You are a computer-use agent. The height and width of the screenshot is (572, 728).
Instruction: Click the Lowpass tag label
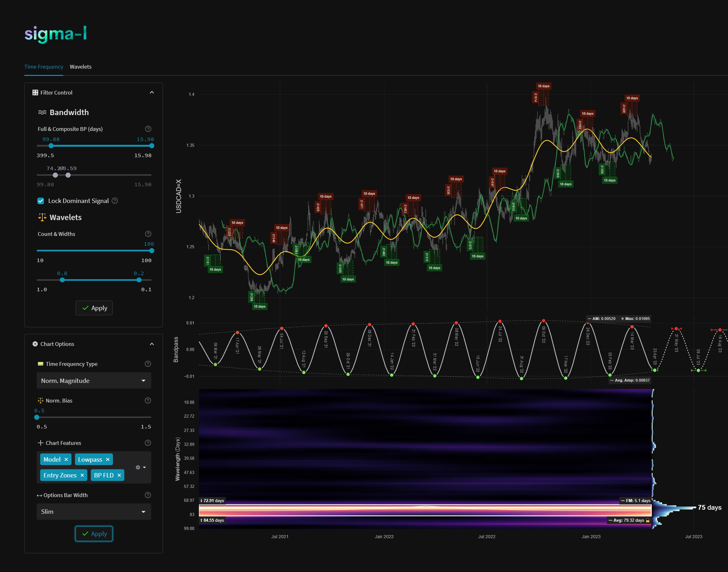point(90,459)
